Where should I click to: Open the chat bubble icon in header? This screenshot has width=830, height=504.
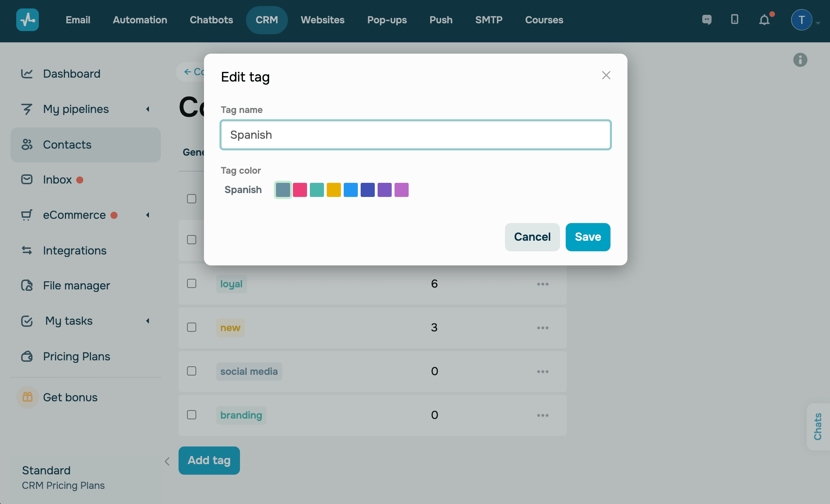tap(707, 20)
